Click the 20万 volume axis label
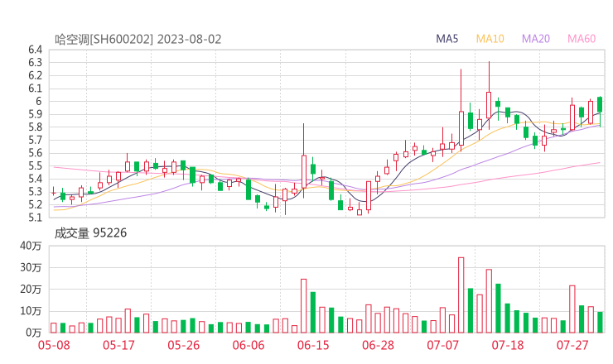 pyautogui.click(x=31, y=290)
